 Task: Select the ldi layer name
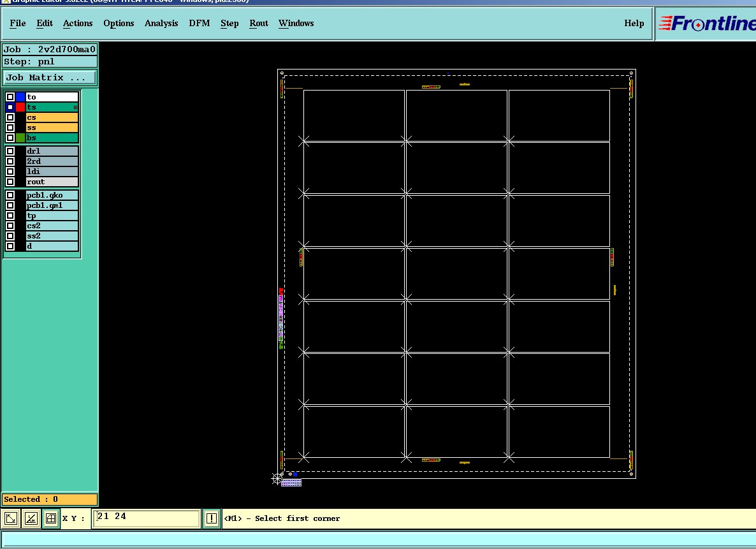click(52, 172)
